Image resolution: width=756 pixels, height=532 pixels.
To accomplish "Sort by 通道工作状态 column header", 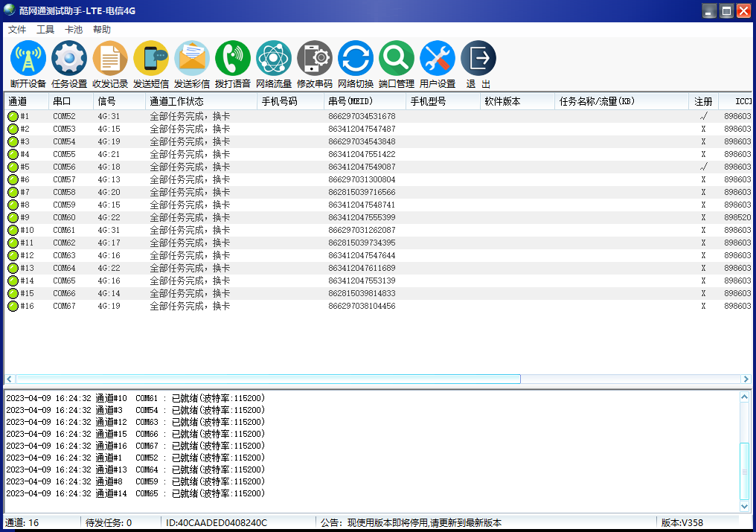I will [x=201, y=101].
